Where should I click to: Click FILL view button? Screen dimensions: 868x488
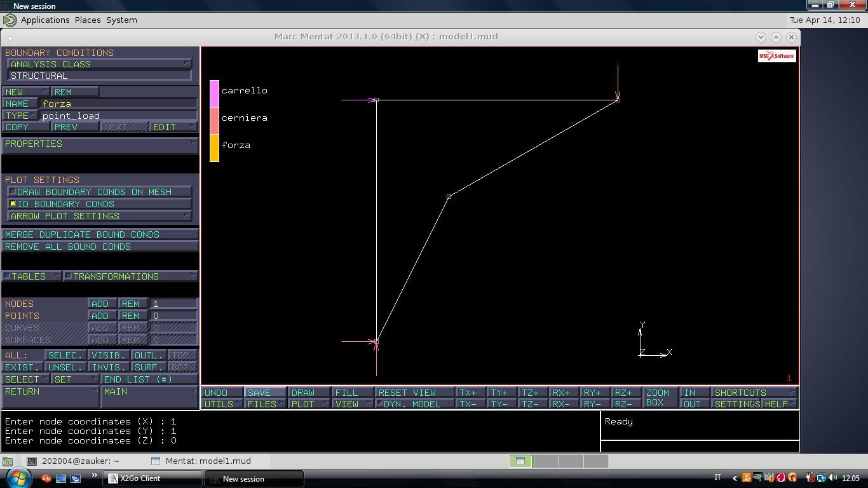[x=353, y=393]
